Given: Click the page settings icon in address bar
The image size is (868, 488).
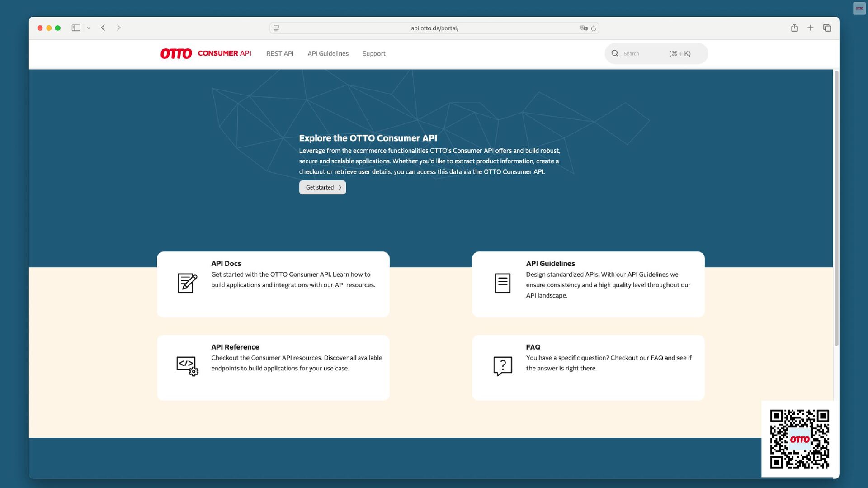Looking at the screenshot, I should click(276, 28).
